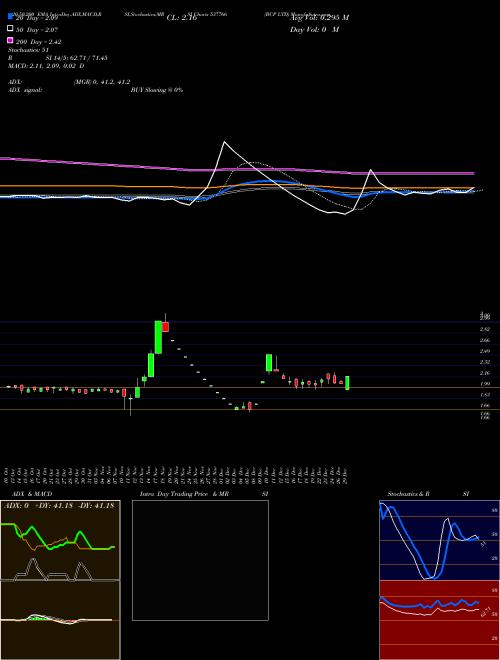Click the 'Day Vol: 0 M' text

(314, 30)
